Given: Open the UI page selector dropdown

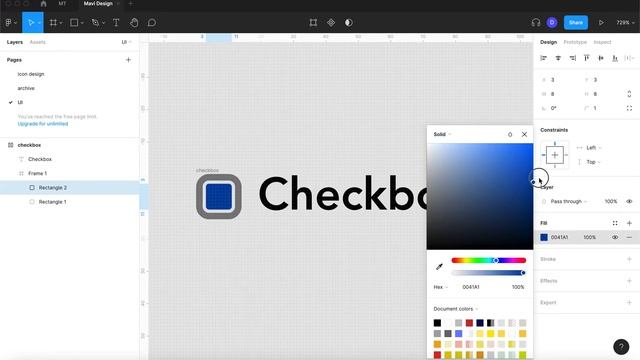Looking at the screenshot, I should point(127,42).
